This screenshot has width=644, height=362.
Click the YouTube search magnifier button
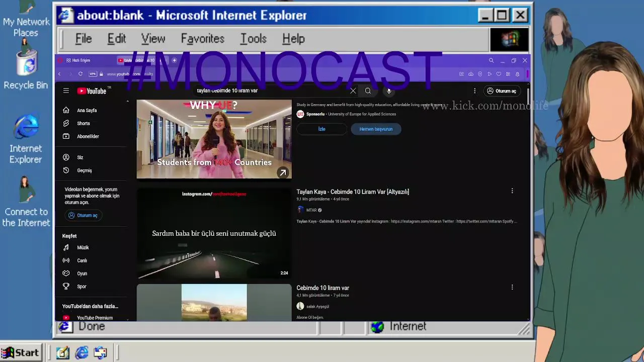(x=368, y=91)
